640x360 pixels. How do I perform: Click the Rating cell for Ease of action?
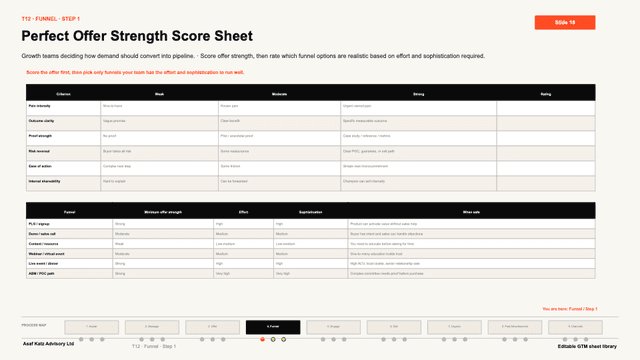[546, 169]
